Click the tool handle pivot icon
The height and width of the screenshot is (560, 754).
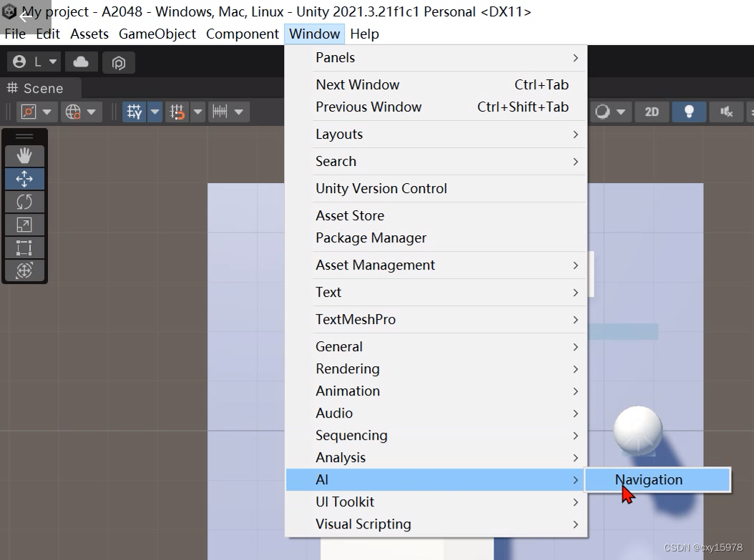click(29, 112)
